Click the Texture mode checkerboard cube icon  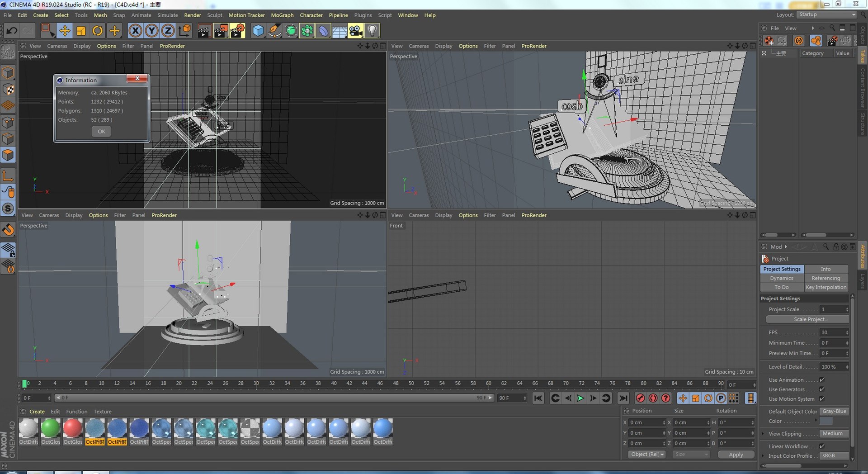[8, 90]
